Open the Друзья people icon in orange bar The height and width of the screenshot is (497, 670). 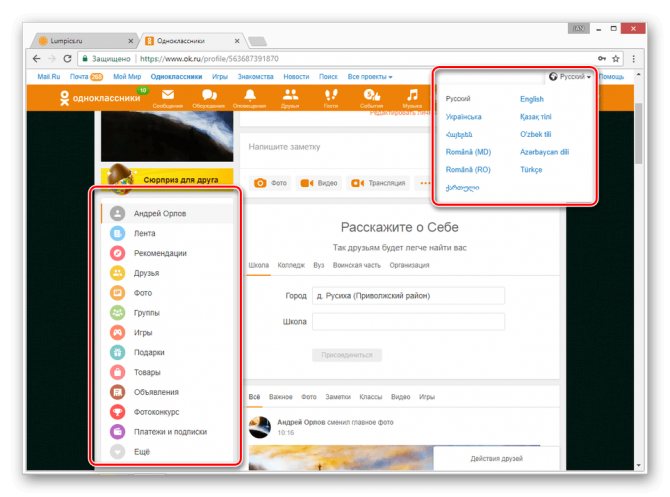pyautogui.click(x=291, y=95)
